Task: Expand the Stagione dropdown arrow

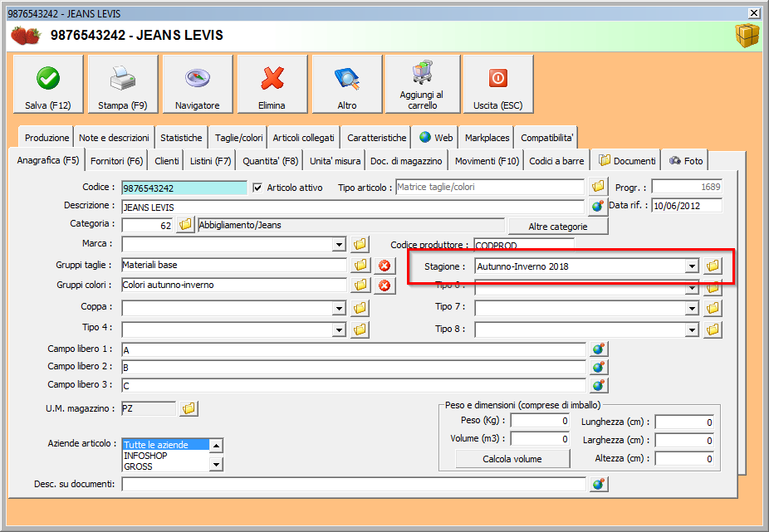Action: (x=692, y=266)
